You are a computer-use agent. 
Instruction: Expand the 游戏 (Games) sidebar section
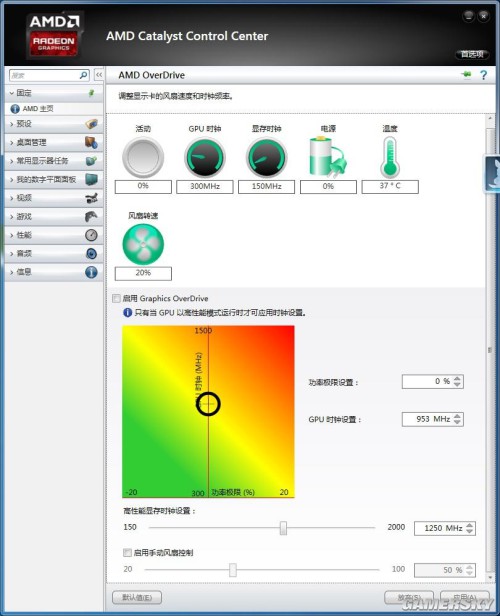coord(54,216)
